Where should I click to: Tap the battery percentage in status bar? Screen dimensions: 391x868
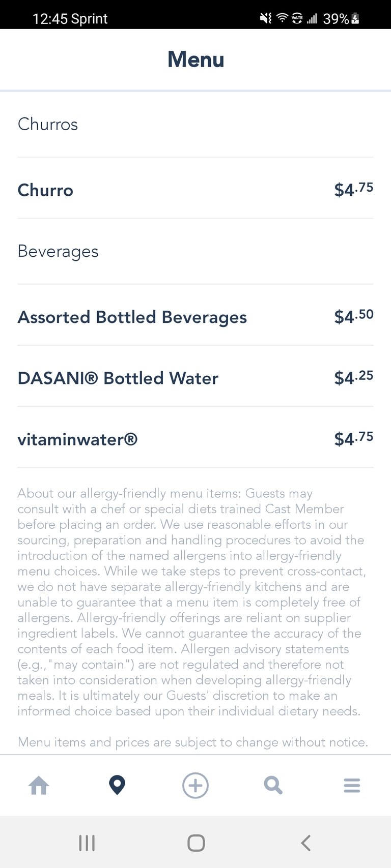pyautogui.click(x=336, y=19)
